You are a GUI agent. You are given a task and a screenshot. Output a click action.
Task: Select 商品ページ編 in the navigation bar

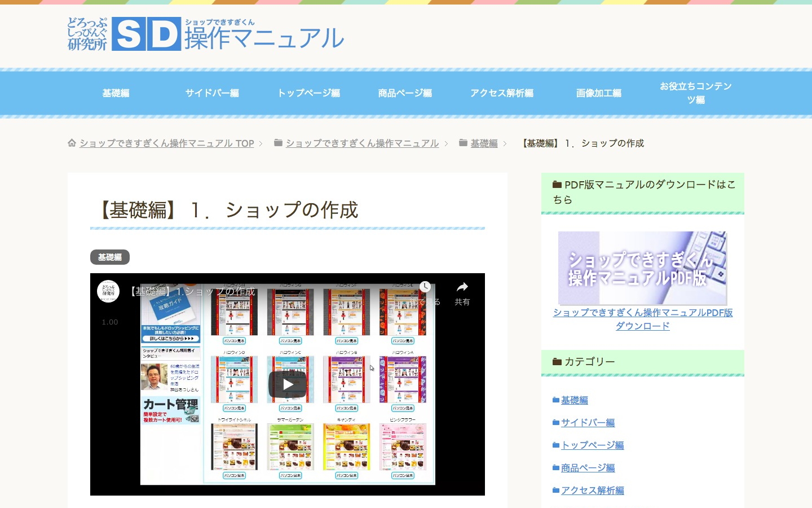click(405, 93)
